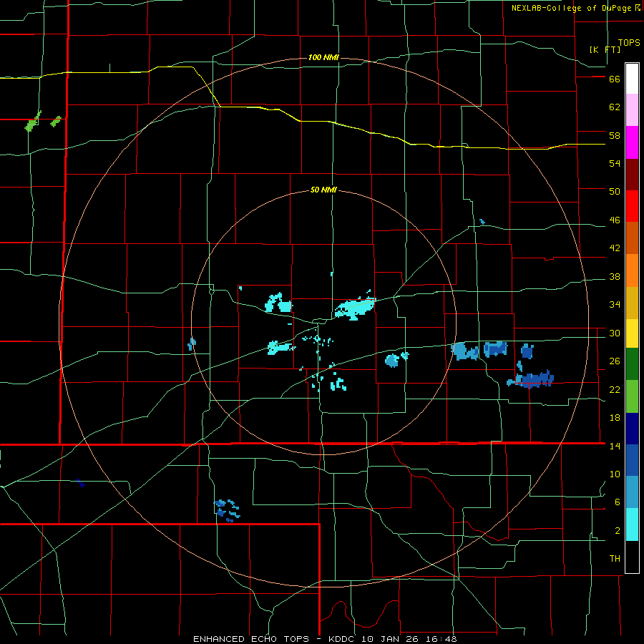The height and width of the screenshot is (644, 644).
Task: Click the dark green legend swatch
Action: click(632, 364)
